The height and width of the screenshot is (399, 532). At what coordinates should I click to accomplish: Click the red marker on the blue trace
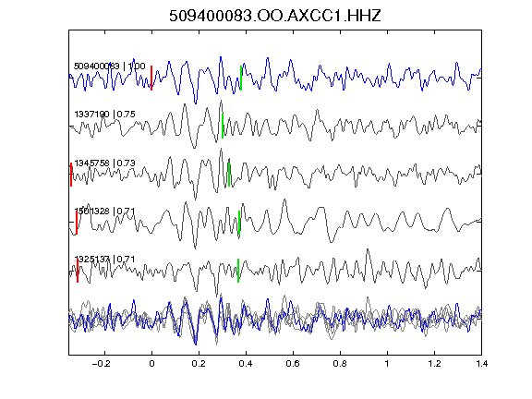pos(151,78)
